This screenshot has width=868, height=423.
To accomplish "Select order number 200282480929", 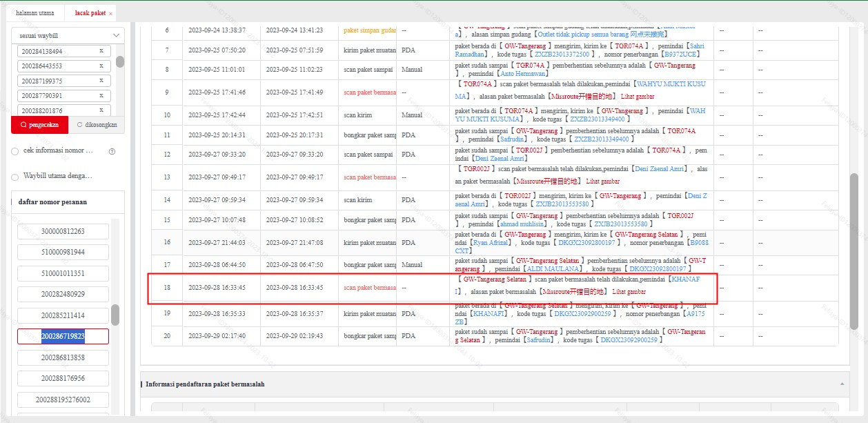I will pos(63,295).
